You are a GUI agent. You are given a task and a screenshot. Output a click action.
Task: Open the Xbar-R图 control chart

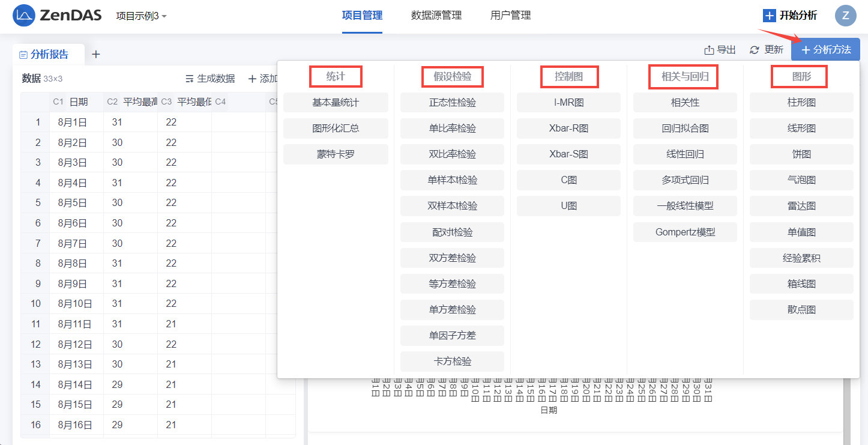pos(568,129)
